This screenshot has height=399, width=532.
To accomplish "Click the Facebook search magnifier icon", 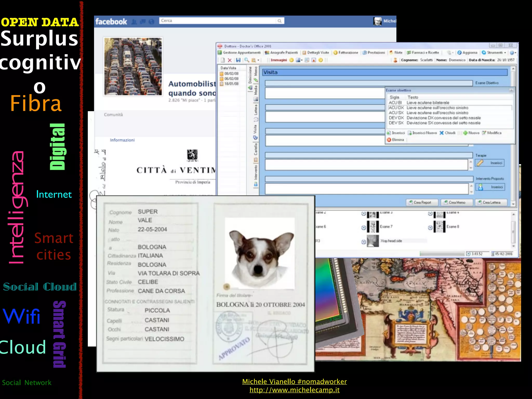I will click(280, 21).
